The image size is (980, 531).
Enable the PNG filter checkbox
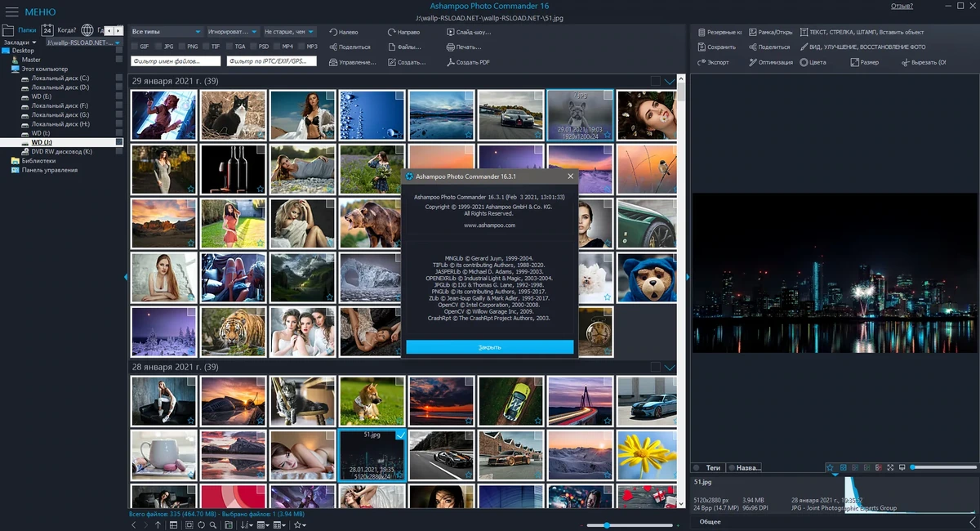(x=182, y=47)
